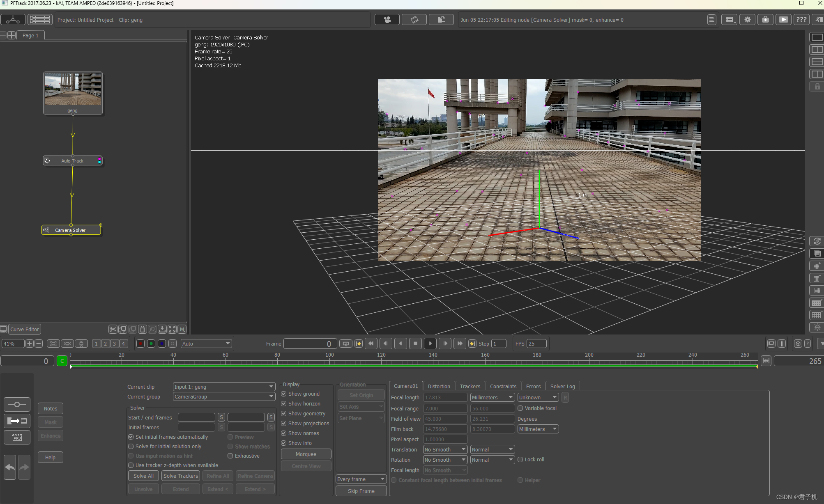Open the Every frame dropdown
Screen dimensions: 824x504
[x=361, y=479]
